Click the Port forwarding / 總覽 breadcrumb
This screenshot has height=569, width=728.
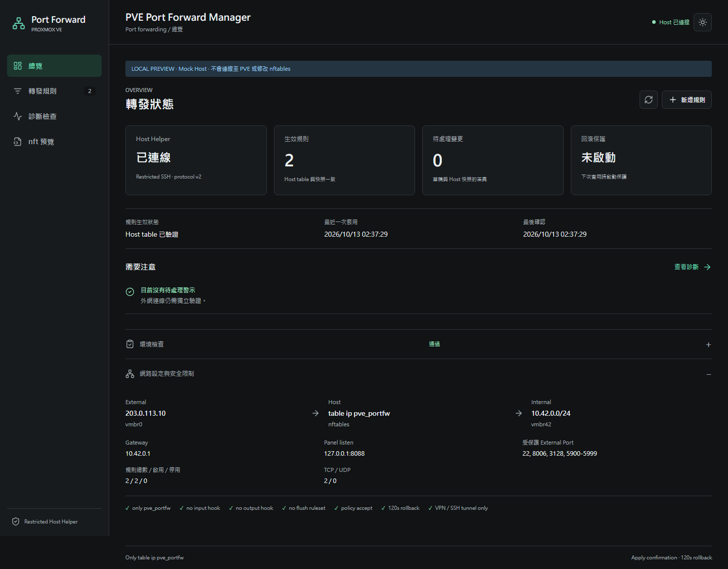click(x=154, y=29)
